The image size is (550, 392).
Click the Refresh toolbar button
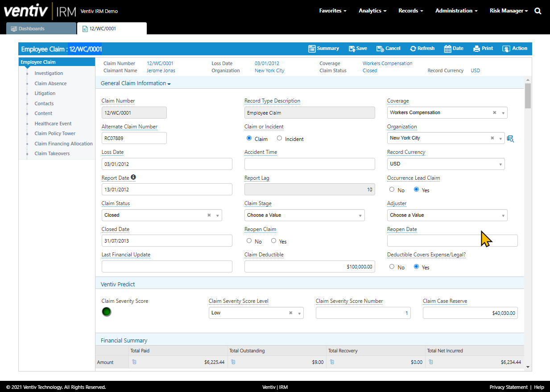422,49
